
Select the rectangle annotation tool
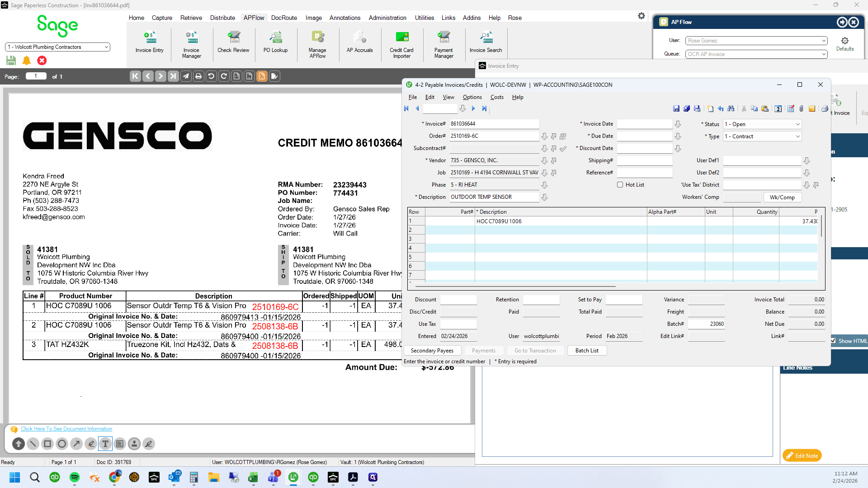47,444
